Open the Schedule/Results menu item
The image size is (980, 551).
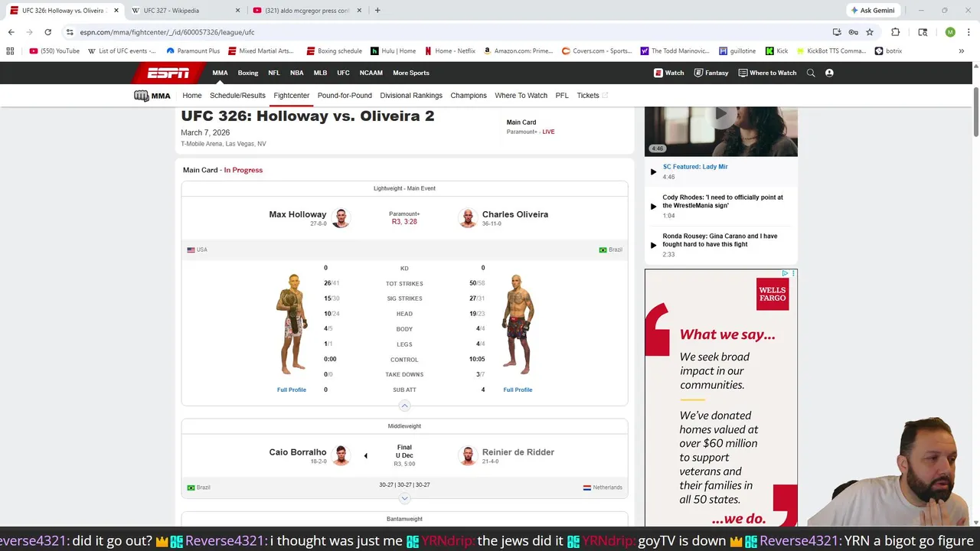[237, 96]
